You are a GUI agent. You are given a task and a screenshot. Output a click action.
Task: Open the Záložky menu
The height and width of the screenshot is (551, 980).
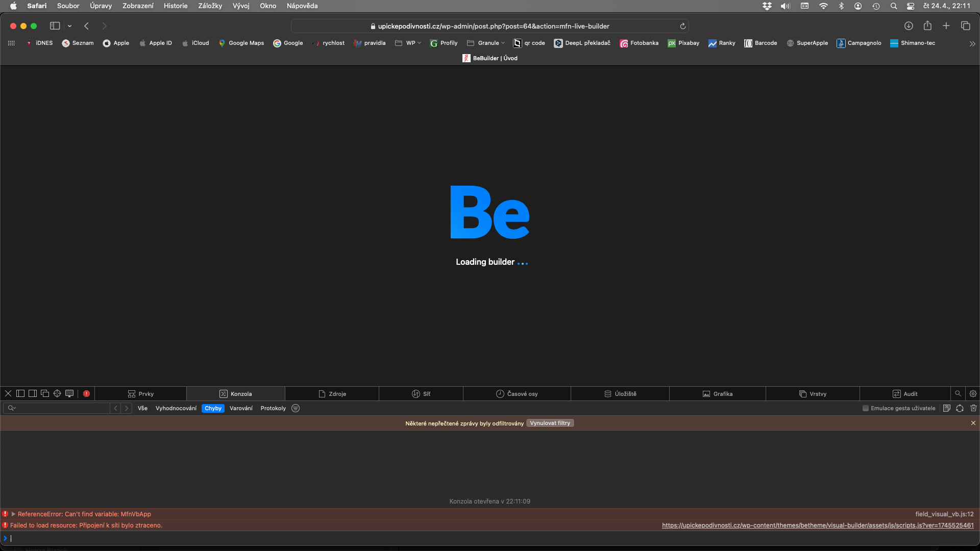pyautogui.click(x=210, y=6)
